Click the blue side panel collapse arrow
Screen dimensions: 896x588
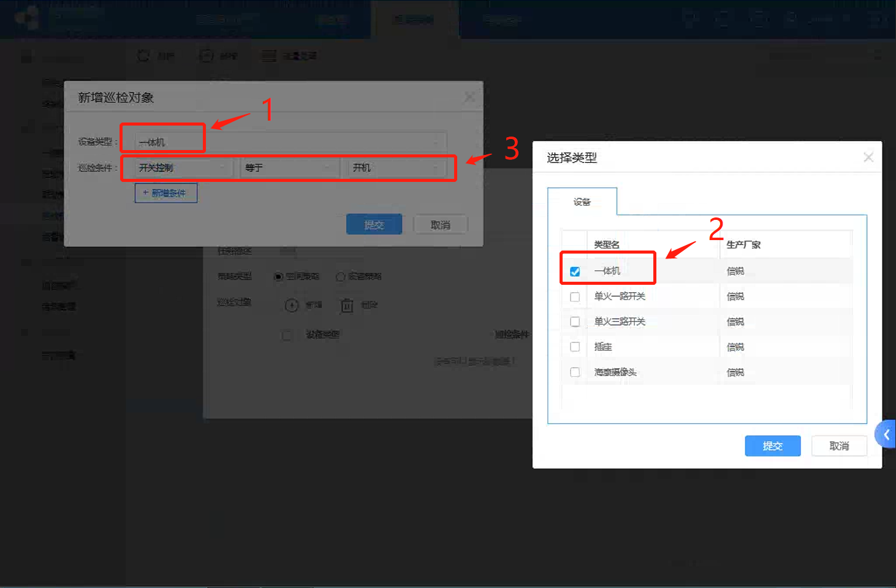pos(886,434)
